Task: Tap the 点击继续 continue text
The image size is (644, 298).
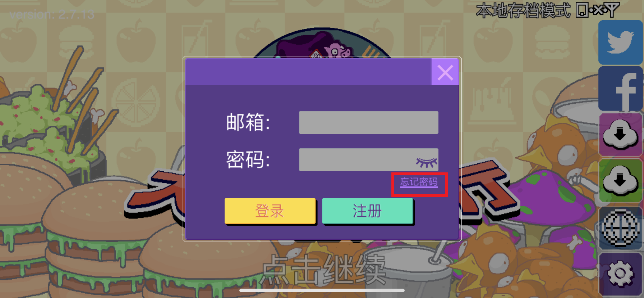Action: [323, 269]
